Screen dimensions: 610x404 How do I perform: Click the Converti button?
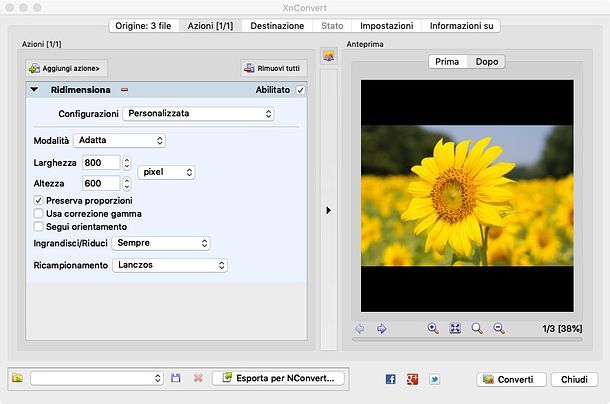[512, 379]
